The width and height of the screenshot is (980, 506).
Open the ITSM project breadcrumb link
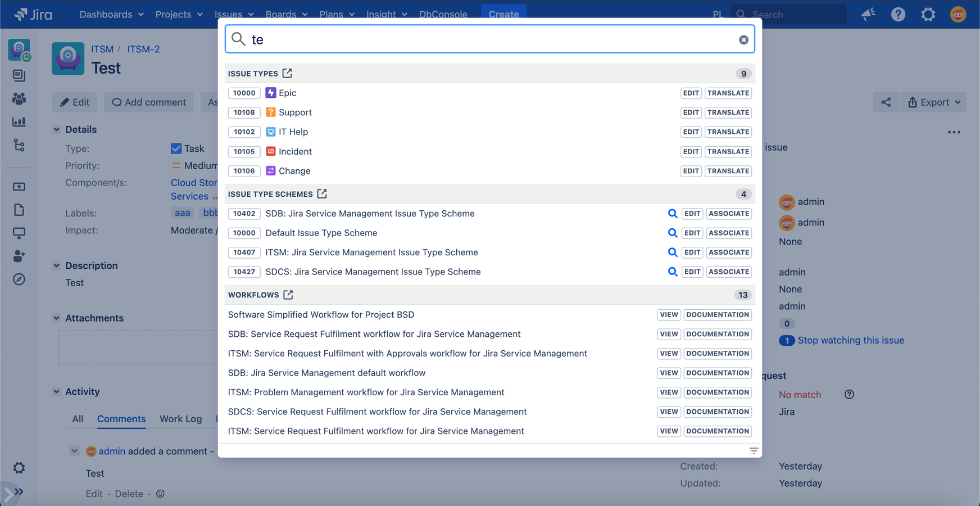point(102,49)
